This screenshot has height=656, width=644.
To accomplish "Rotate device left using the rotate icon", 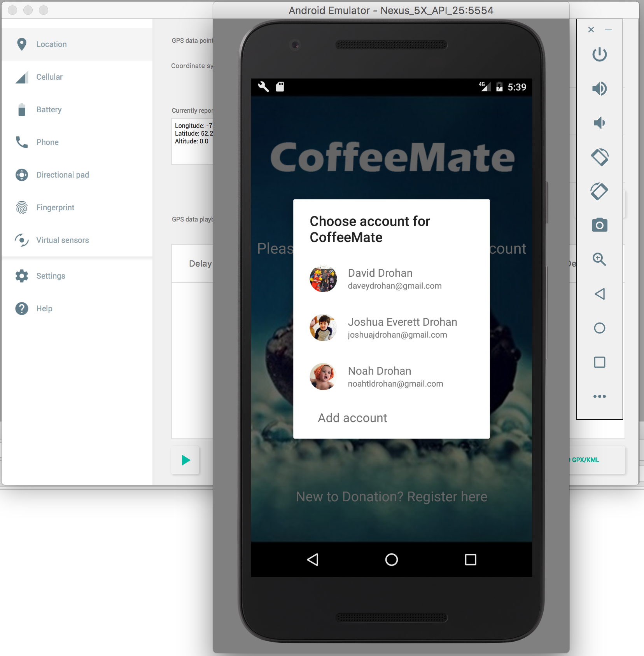I will (599, 157).
